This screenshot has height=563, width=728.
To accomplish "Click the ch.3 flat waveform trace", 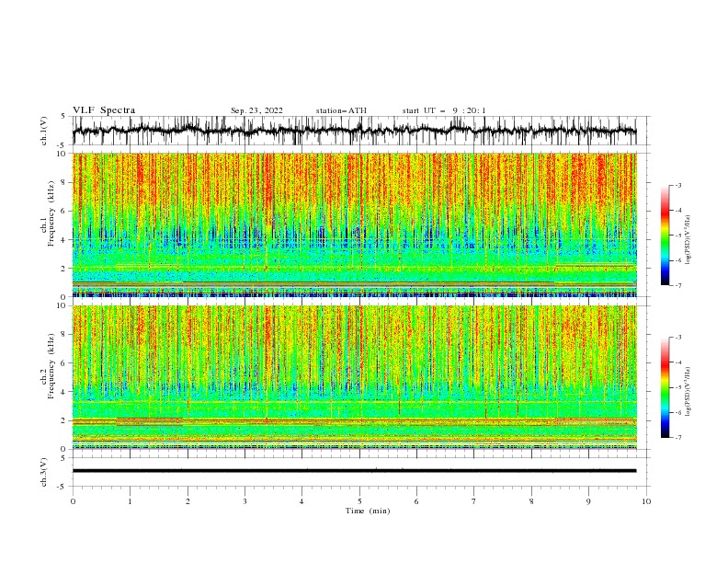I will [354, 471].
